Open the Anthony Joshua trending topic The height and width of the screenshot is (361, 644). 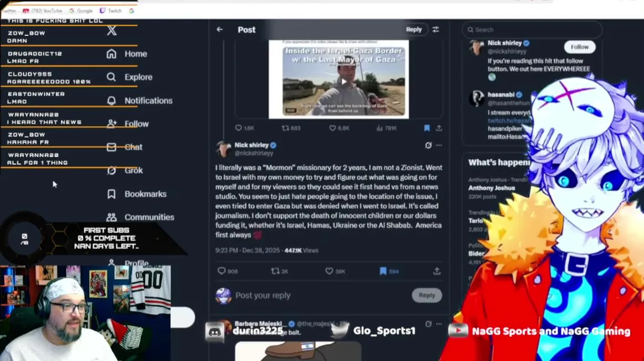(x=492, y=188)
